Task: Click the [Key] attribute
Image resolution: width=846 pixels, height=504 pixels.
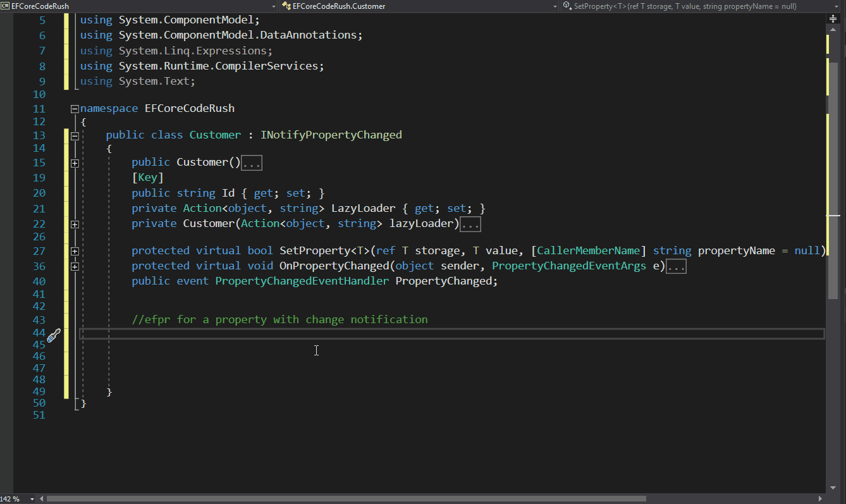Action: click(x=148, y=178)
